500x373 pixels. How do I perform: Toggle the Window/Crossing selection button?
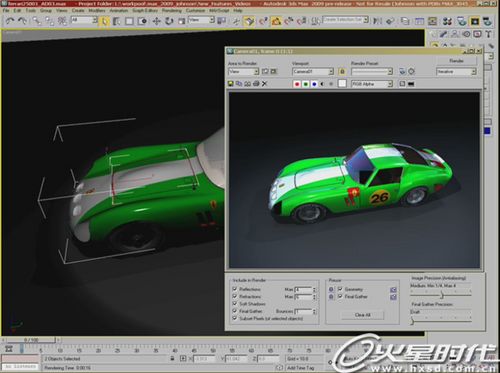tap(142, 21)
